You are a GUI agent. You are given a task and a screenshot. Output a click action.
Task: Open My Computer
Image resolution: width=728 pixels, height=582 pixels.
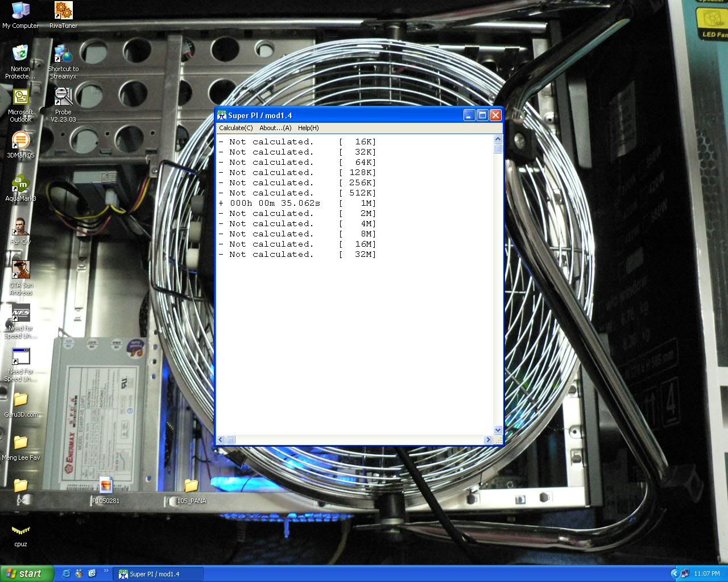click(x=20, y=10)
